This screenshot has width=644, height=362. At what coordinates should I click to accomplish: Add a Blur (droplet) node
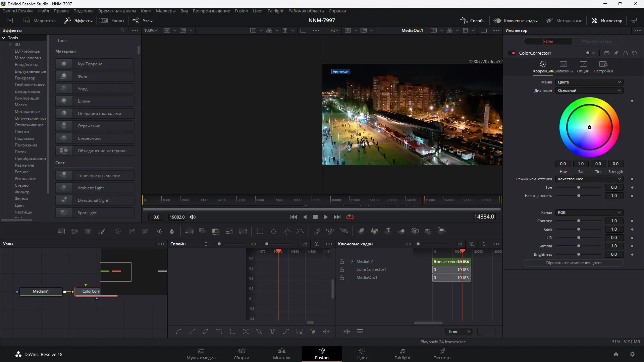pos(172,231)
